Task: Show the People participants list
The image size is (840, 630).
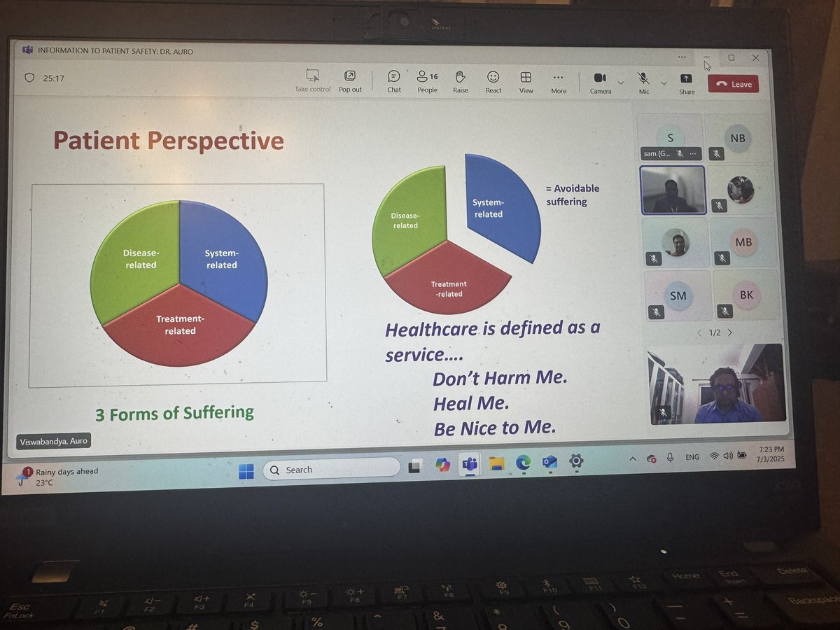Action: [427, 81]
